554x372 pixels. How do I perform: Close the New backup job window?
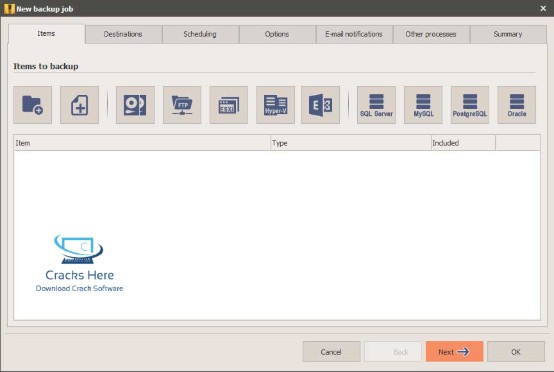pos(543,8)
